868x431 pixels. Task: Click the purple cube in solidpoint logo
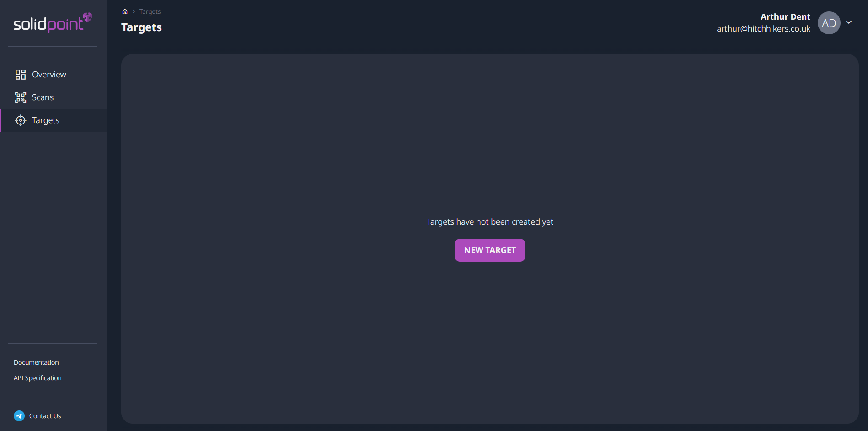click(87, 17)
